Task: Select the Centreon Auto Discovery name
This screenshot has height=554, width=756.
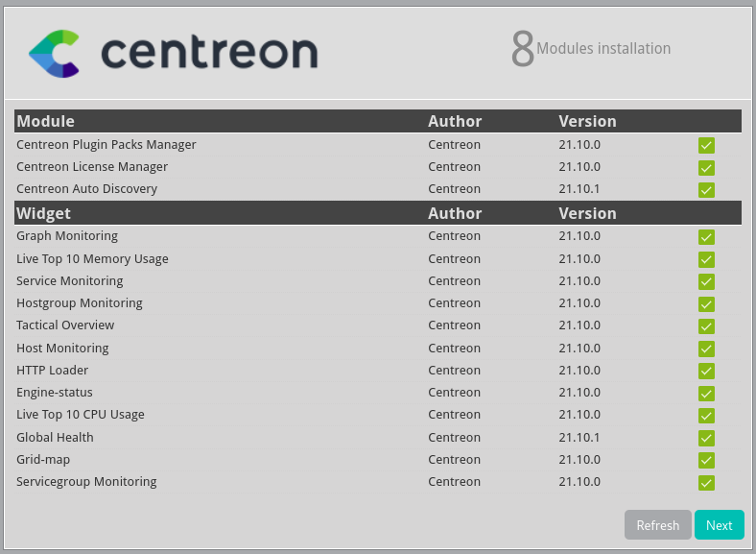Action: pos(86,189)
